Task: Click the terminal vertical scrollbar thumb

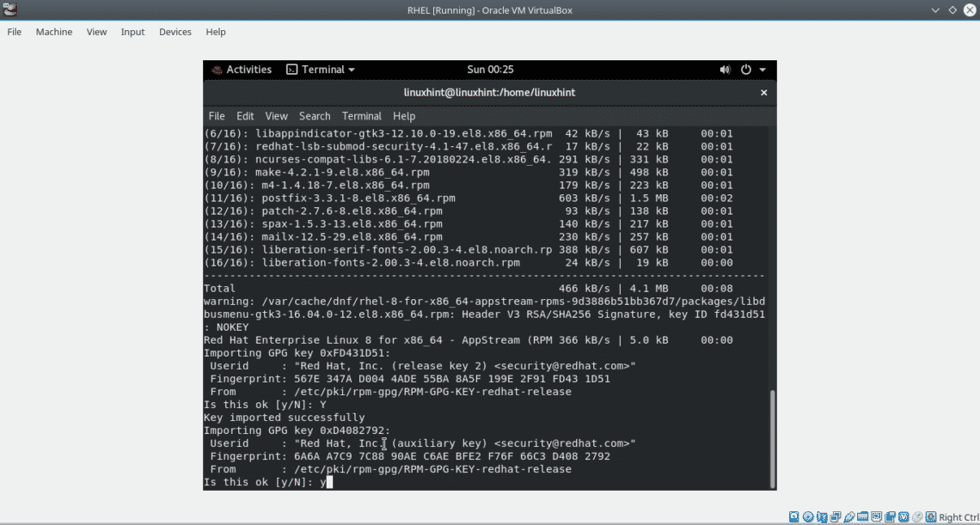Action: click(x=773, y=439)
